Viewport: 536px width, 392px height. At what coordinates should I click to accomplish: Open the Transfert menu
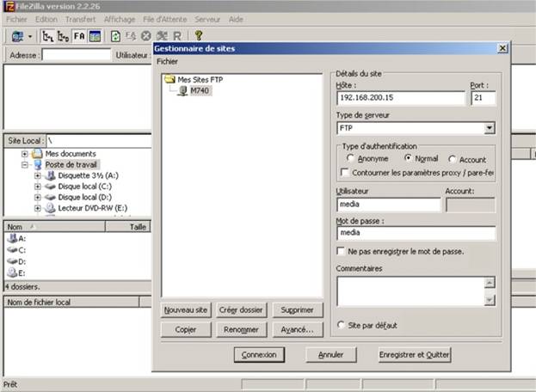(80, 20)
